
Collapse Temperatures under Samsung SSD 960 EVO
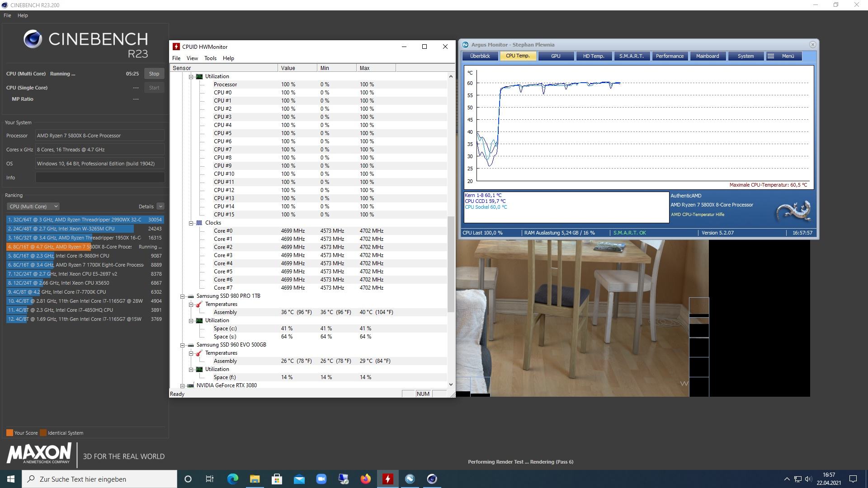coord(191,353)
